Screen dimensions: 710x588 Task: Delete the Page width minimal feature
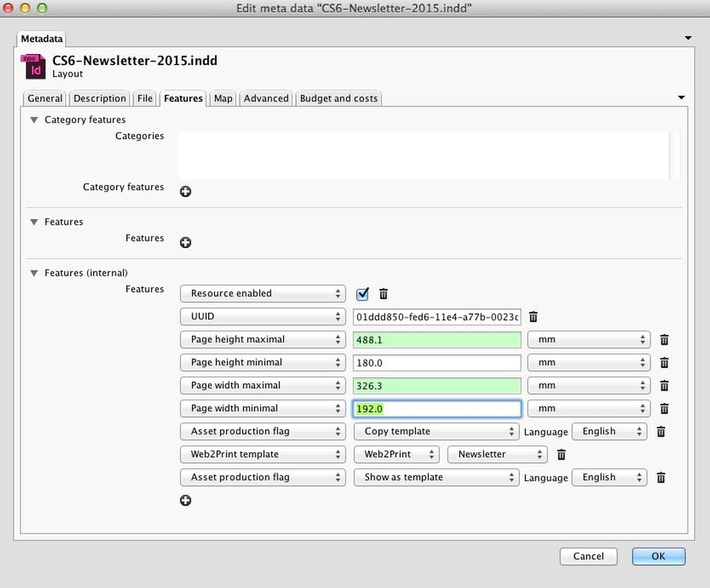(664, 408)
